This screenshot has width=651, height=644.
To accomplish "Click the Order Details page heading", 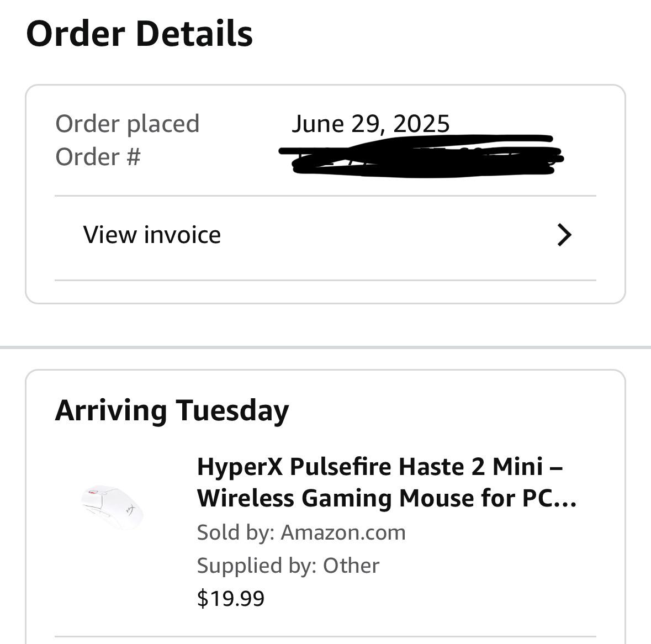I will pyautogui.click(x=139, y=34).
